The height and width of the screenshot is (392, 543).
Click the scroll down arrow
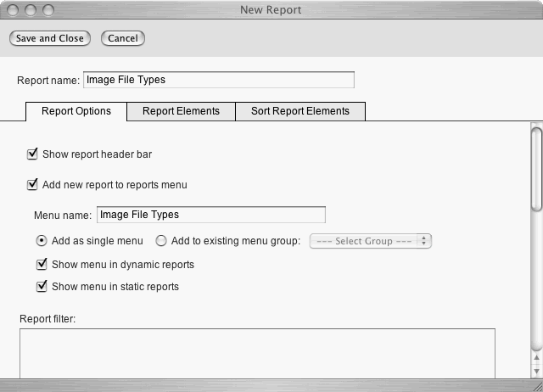pyautogui.click(x=535, y=369)
